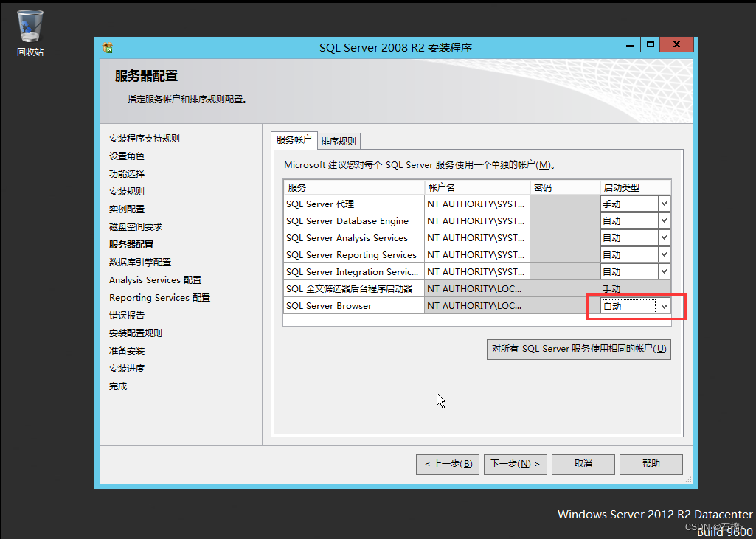Select account name cell for SQL Server 代理
This screenshot has height=539, width=756.
[x=477, y=204]
